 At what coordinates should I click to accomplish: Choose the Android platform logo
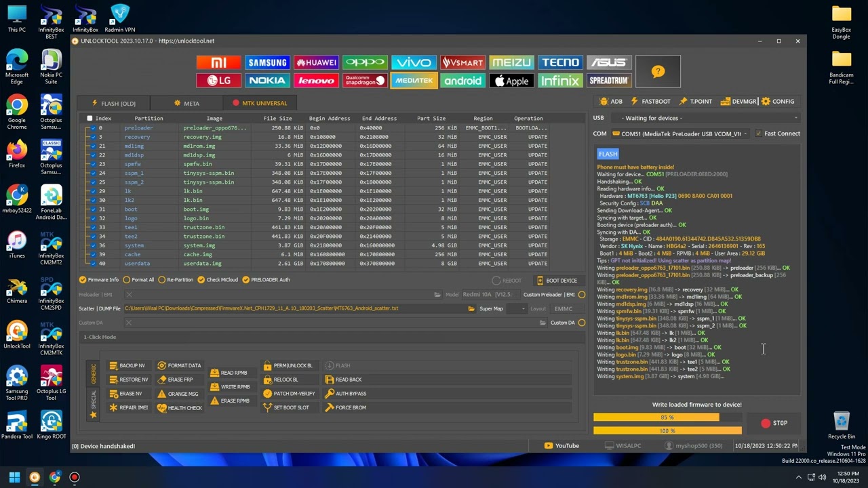point(462,81)
